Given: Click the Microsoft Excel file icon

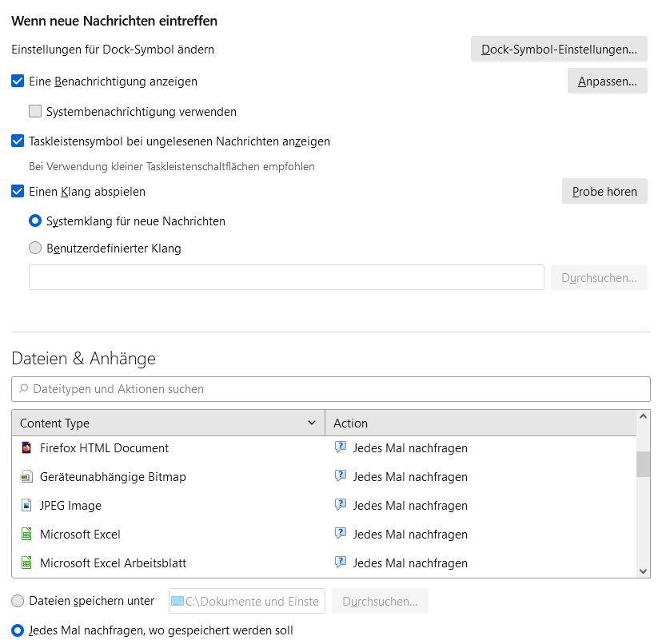Looking at the screenshot, I should [x=26, y=535].
